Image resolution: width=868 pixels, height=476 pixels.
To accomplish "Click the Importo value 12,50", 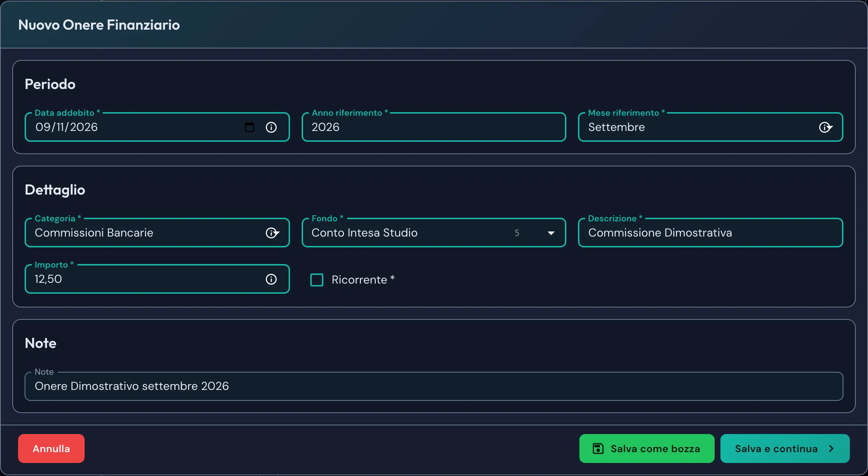I will pyautogui.click(x=48, y=279).
